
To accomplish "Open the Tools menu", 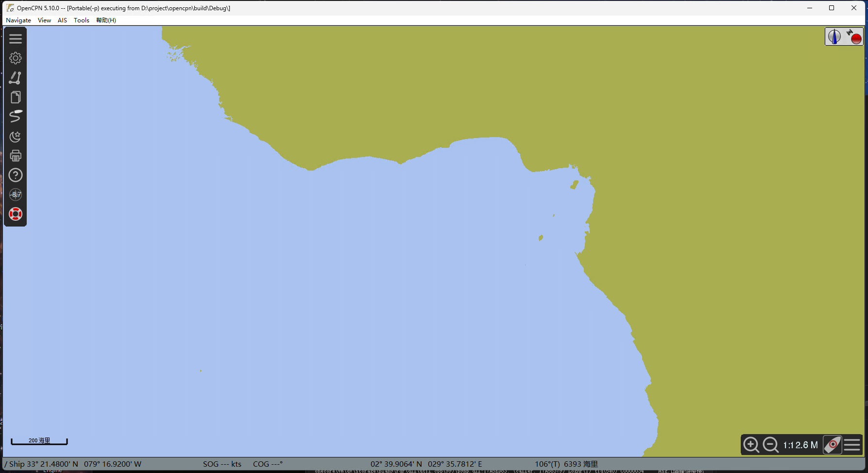I will [x=82, y=20].
